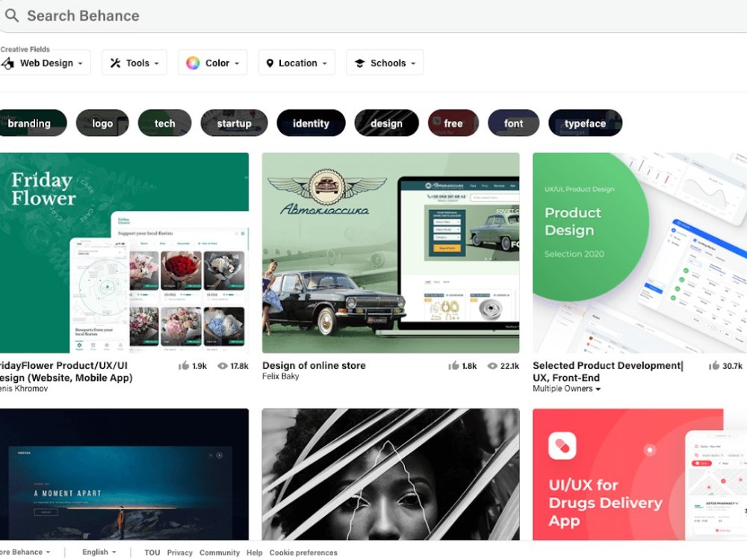Viewport: 747px width, 560px height.
Task: Select the font tag
Action: (x=514, y=123)
